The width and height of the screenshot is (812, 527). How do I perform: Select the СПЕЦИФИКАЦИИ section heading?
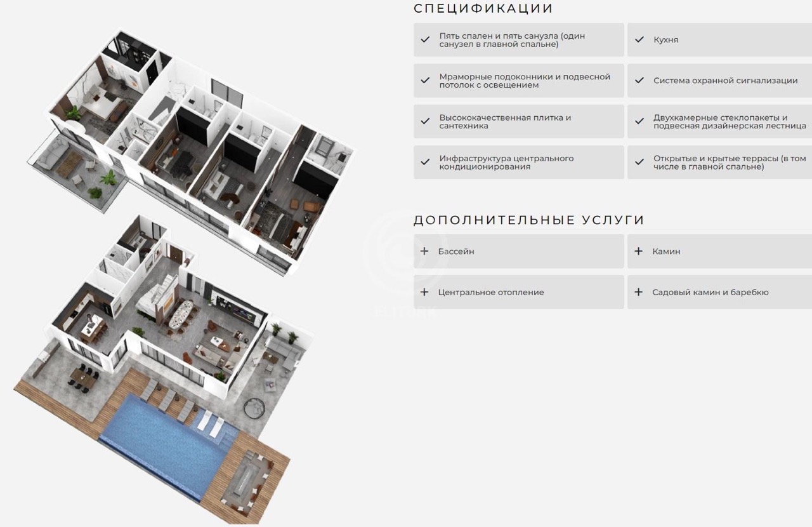[483, 8]
